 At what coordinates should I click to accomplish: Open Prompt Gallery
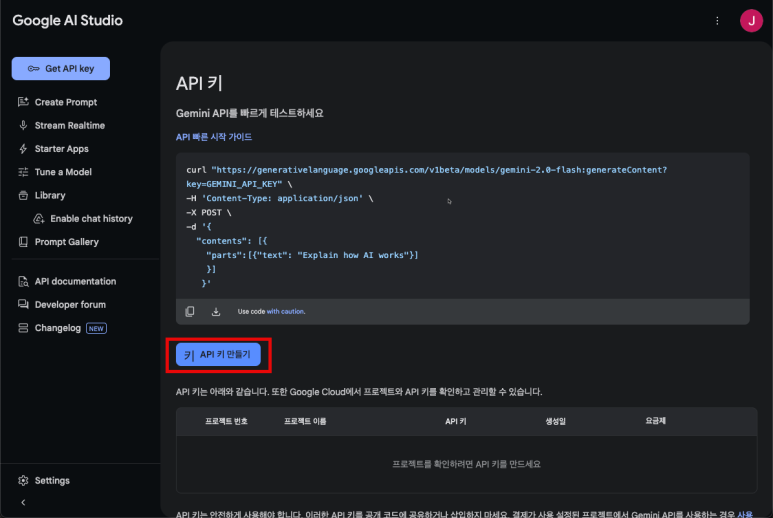(67, 242)
